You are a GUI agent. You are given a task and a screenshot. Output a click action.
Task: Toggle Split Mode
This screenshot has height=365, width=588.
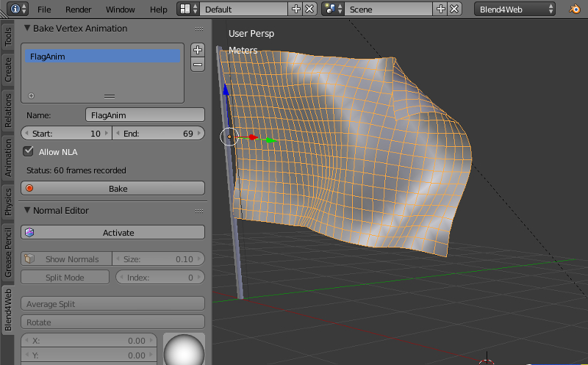[65, 278]
